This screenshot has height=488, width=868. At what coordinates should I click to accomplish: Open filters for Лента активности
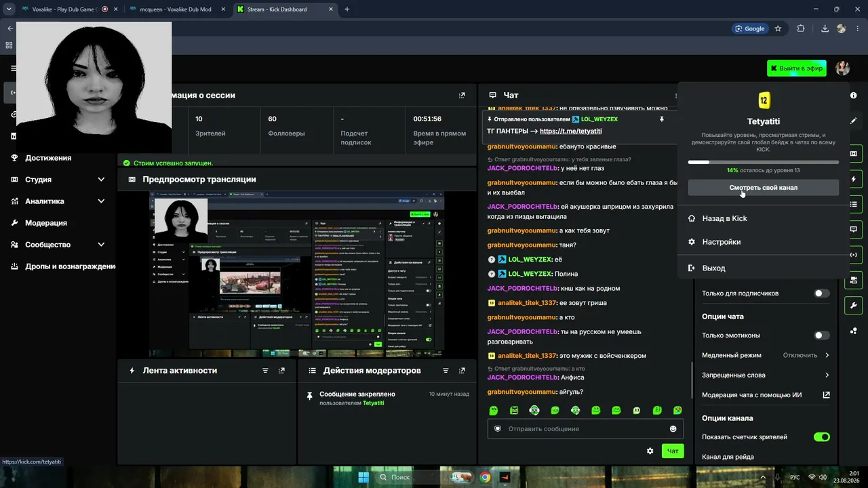click(266, 371)
